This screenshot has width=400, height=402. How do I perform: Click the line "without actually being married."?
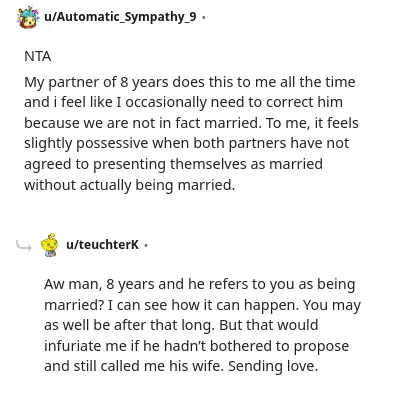(x=130, y=185)
